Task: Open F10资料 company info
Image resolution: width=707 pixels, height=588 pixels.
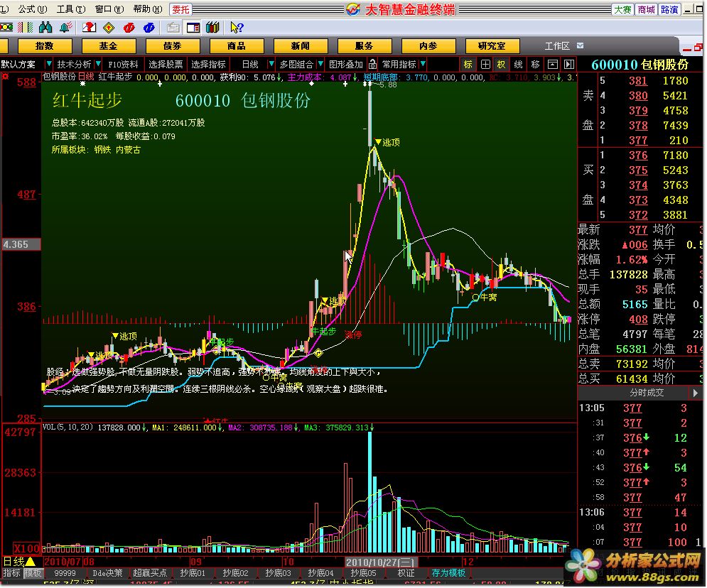Action: click(x=123, y=65)
